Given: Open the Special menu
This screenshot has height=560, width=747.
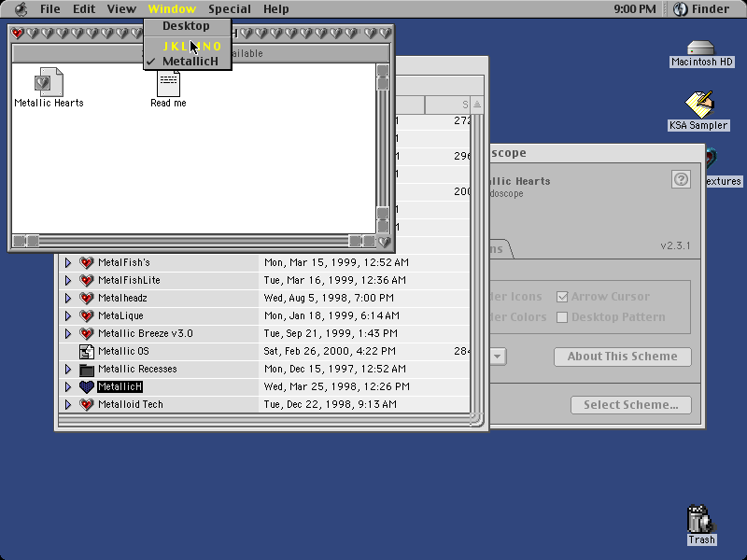Looking at the screenshot, I should (x=229, y=9).
